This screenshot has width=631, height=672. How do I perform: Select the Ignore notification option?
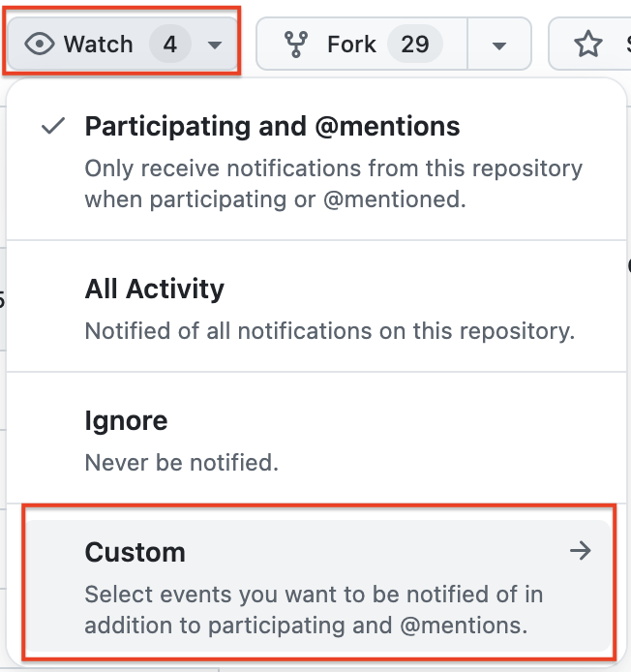click(x=126, y=420)
